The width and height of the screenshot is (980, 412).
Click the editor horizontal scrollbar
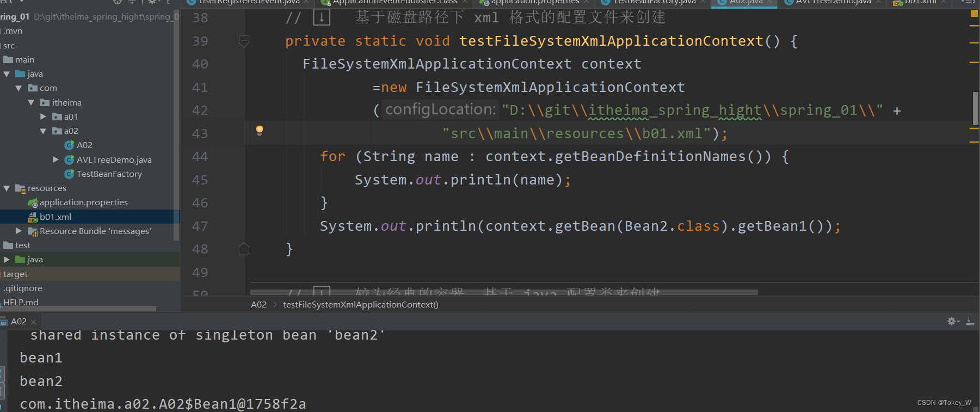pyautogui.click(x=504, y=292)
